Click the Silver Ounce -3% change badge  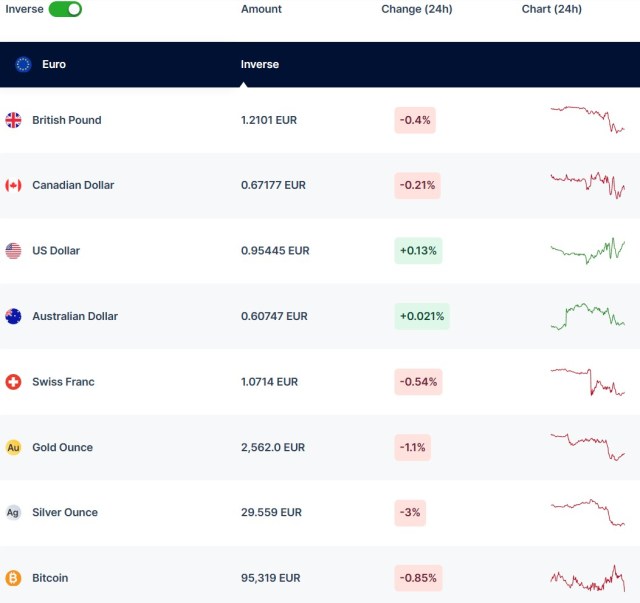click(411, 512)
